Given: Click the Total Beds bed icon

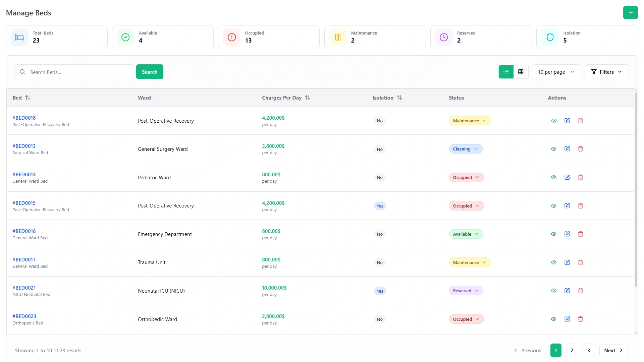Looking at the screenshot, I should [19, 37].
